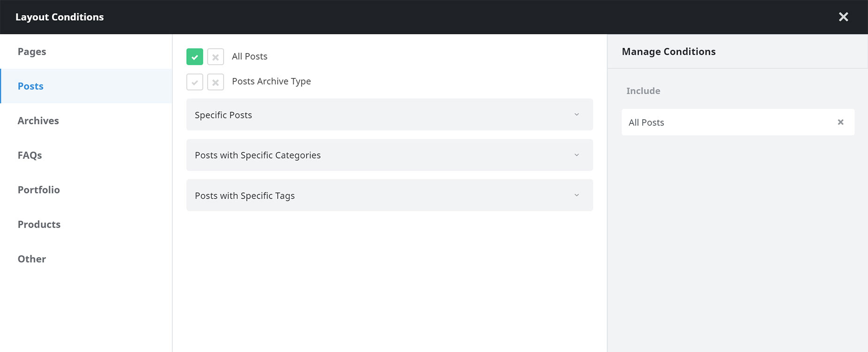Image resolution: width=868 pixels, height=352 pixels.
Task: Expand the Posts with Specific Categories chevron
Action: [577, 155]
